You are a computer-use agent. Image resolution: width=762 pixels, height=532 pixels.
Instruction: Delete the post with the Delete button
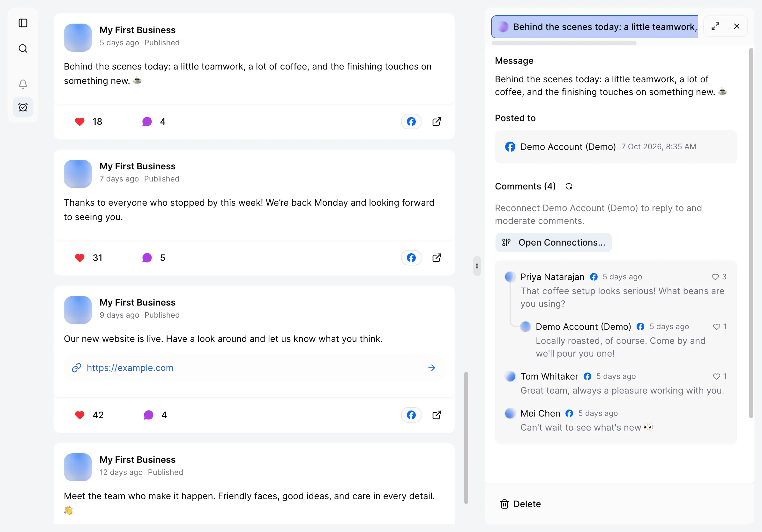pyautogui.click(x=520, y=504)
